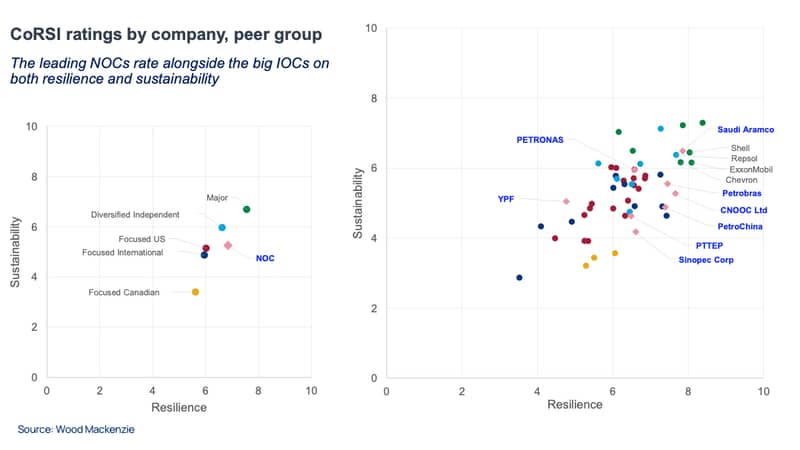The width and height of the screenshot is (800, 450).
Task: Click the pink YPF diamond marker
Action: coord(566,202)
